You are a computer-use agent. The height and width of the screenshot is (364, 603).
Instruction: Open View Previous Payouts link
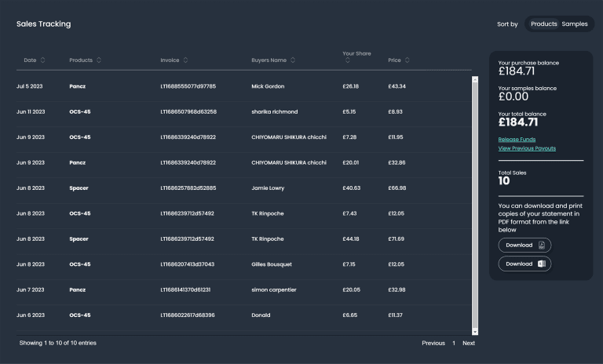[x=527, y=148]
